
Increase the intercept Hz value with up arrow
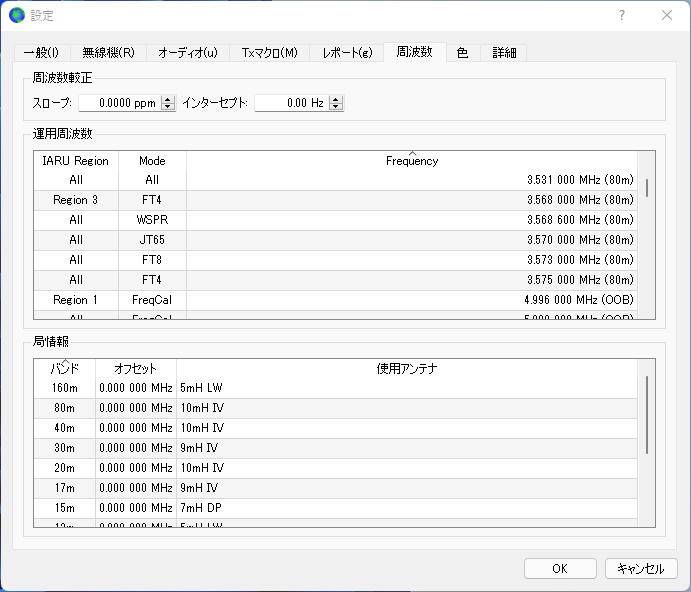coord(336,99)
